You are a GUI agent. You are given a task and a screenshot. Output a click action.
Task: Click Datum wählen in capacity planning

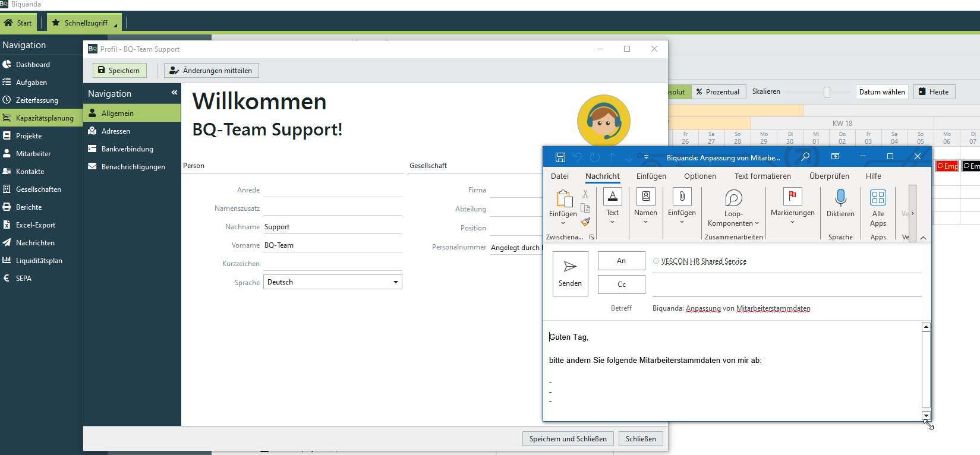click(882, 91)
